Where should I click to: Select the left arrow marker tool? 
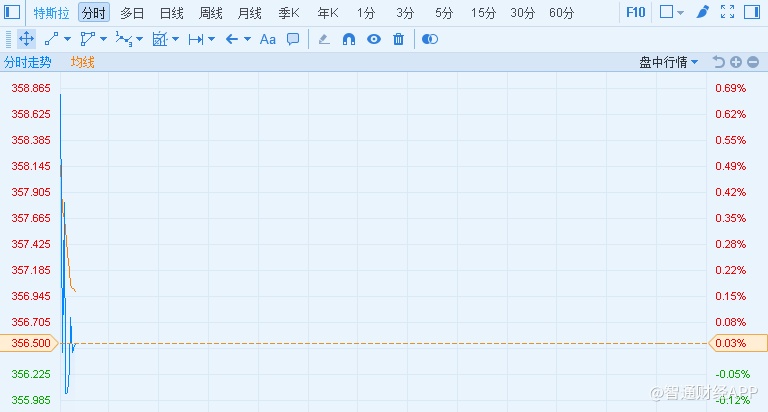click(x=232, y=39)
